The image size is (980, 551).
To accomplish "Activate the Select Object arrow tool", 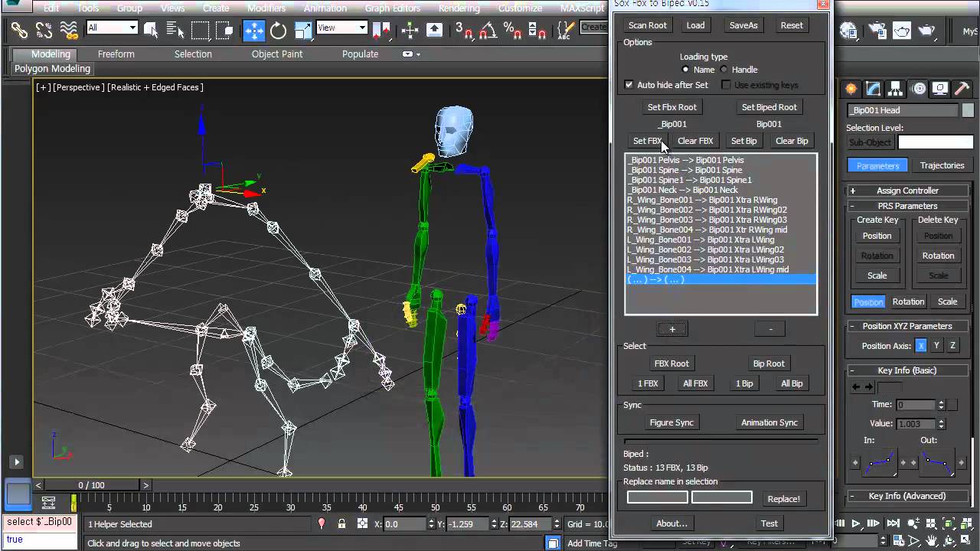I will click(151, 31).
